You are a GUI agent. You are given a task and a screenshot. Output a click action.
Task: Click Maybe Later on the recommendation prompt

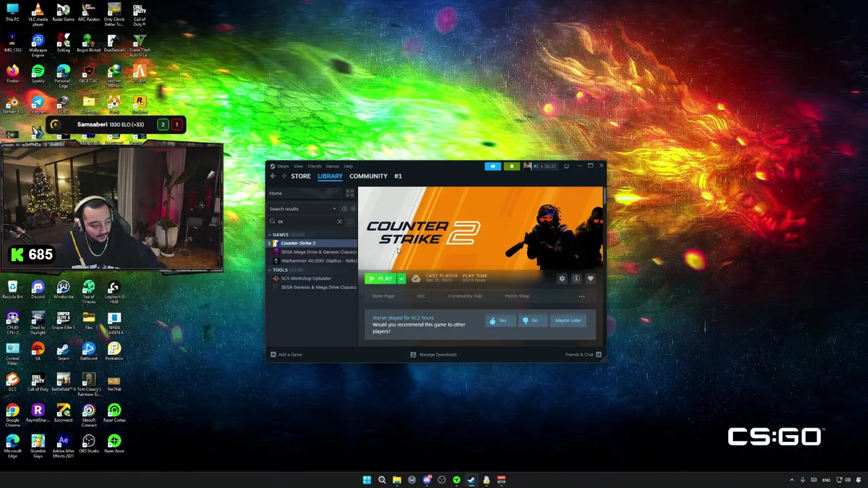click(568, 321)
